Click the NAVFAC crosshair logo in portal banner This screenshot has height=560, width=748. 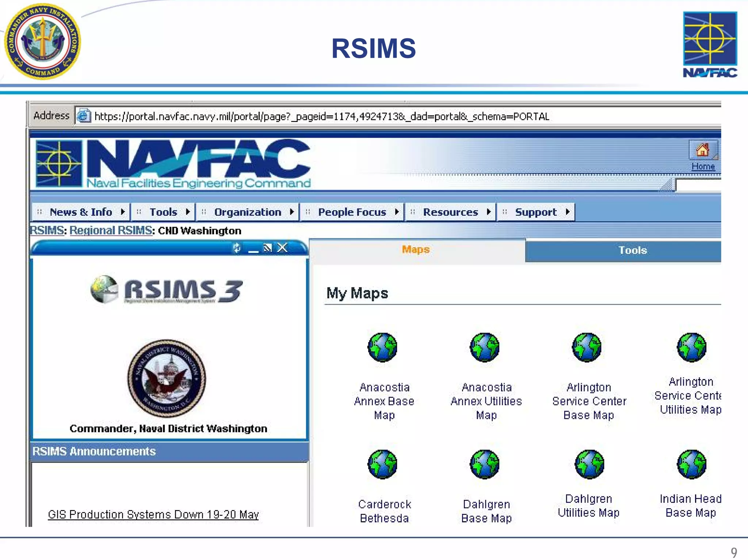59,164
